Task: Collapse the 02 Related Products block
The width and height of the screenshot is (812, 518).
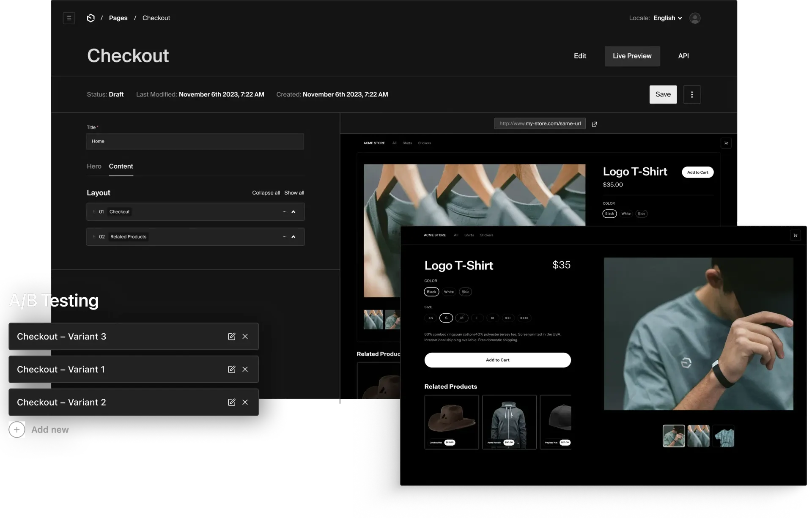Action: tap(294, 237)
